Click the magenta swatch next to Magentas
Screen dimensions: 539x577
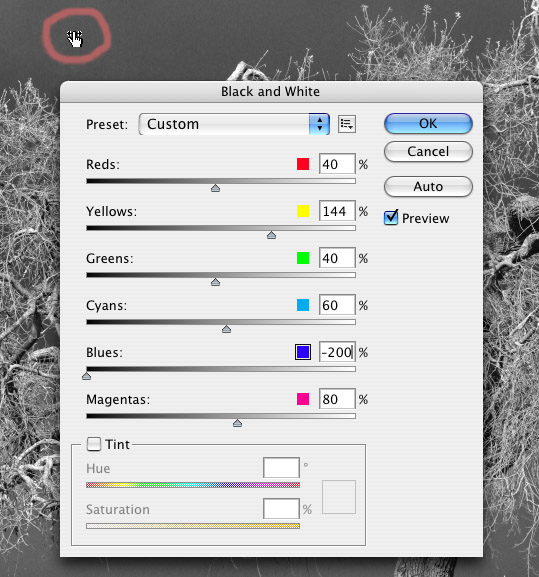(x=303, y=399)
